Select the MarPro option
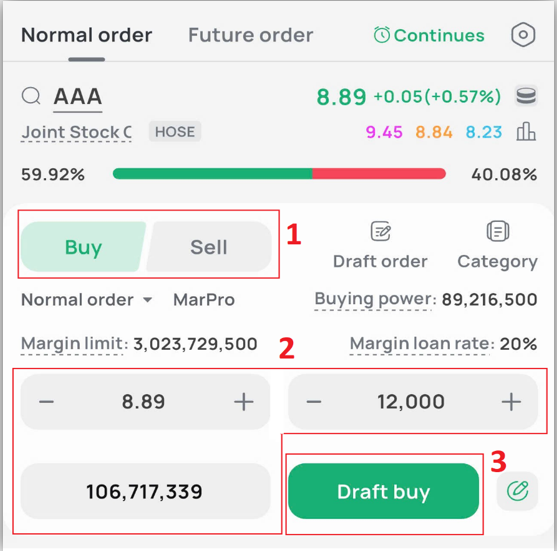Image resolution: width=557 pixels, height=551 pixels. click(x=204, y=300)
